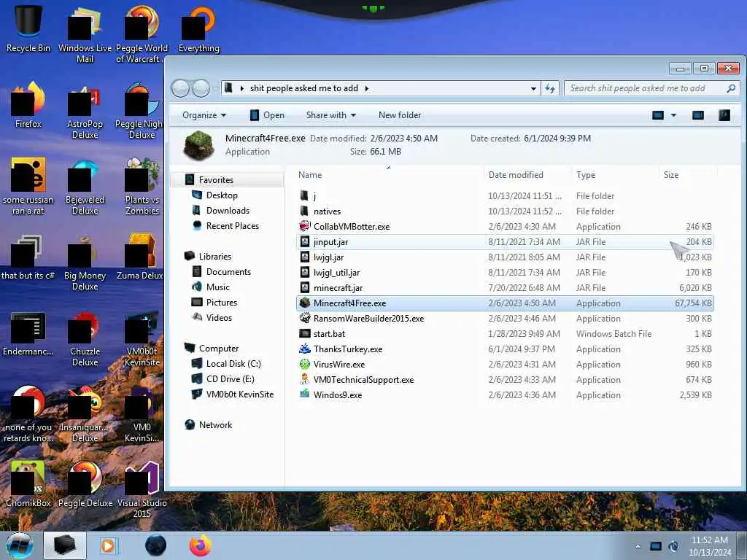Select the natives folder
The image size is (747, 560).
[x=505, y=211]
